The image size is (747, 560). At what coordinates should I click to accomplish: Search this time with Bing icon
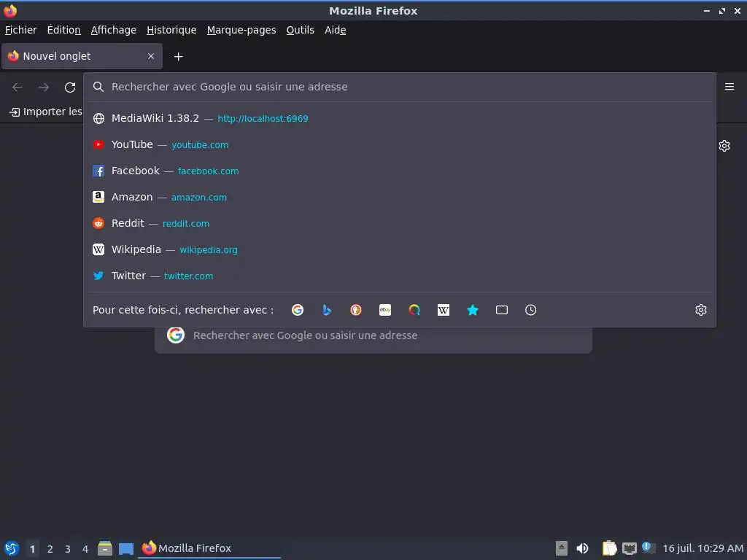(327, 310)
